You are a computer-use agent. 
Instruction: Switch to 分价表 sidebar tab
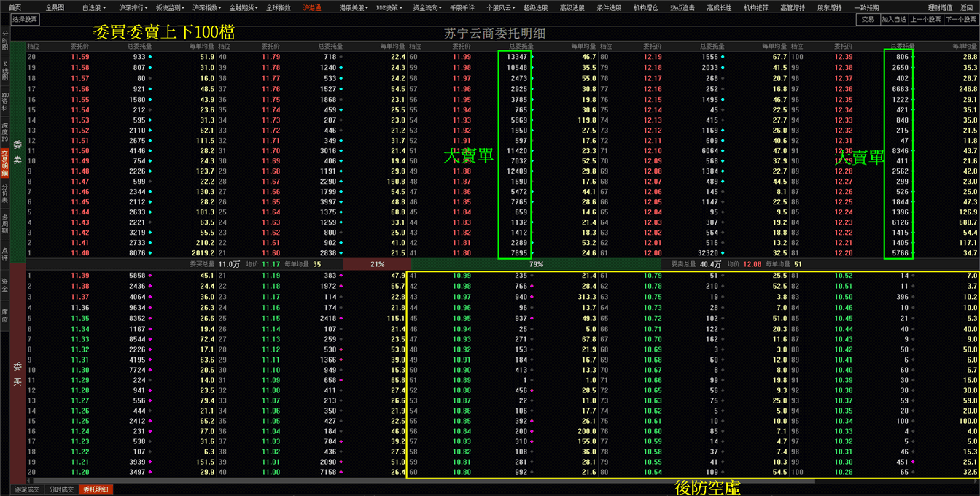pos(4,194)
